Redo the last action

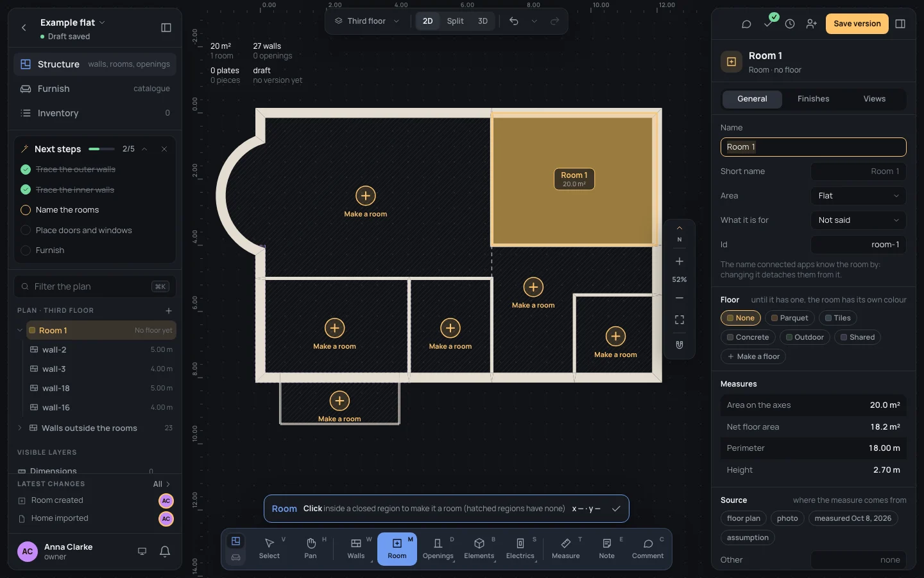tap(555, 21)
